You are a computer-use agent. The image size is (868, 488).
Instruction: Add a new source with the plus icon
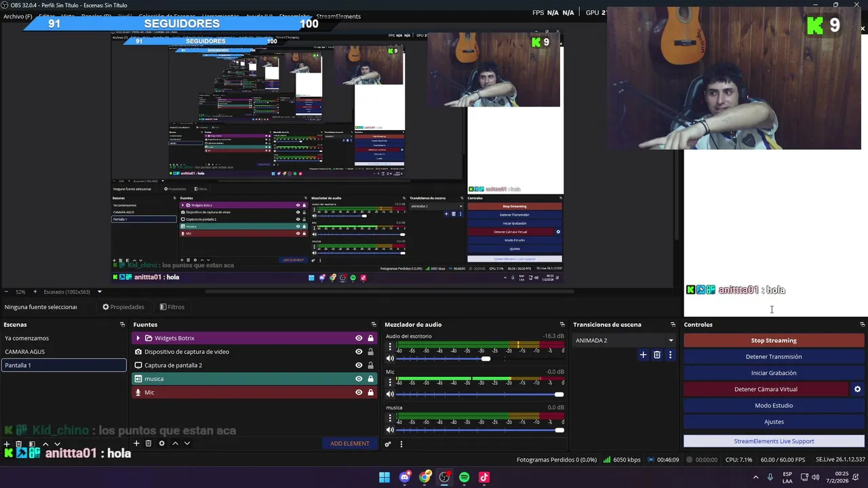[x=136, y=443]
